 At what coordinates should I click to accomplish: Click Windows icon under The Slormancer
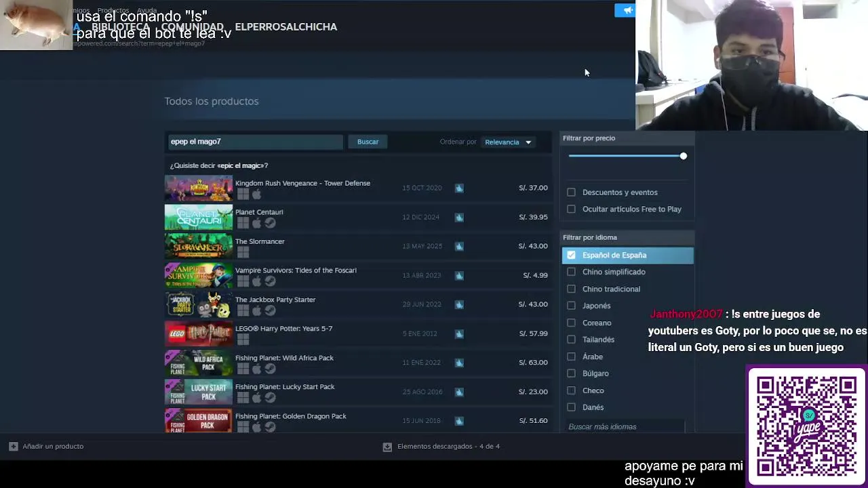tap(243, 253)
